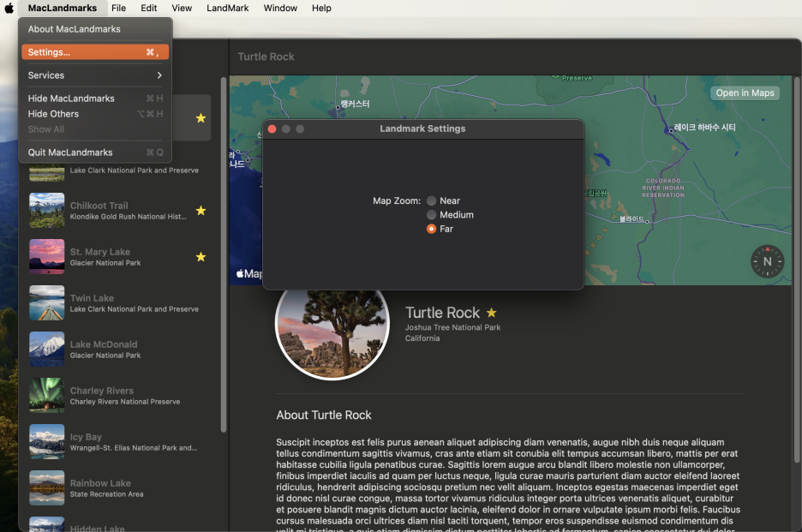Click the Icy Bay thumbnail image
This screenshot has width=802, height=532.
click(x=47, y=442)
